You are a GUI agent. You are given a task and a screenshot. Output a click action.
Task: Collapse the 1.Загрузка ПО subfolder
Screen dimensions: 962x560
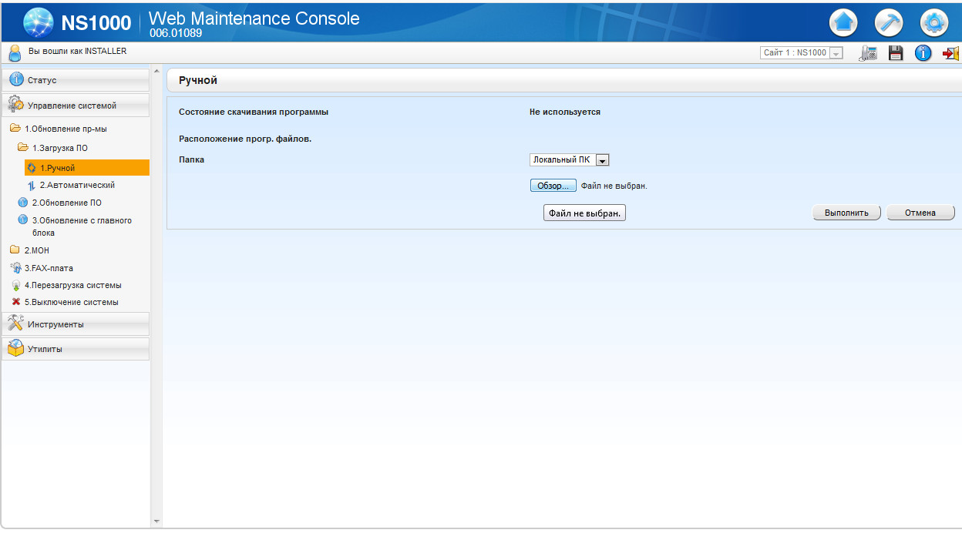click(23, 147)
